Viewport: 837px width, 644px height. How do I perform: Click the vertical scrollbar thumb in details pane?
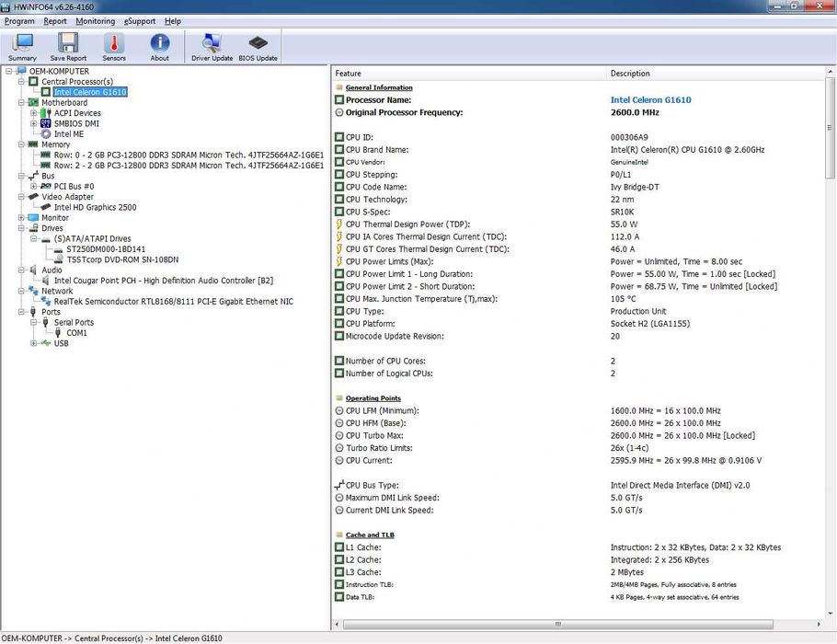(830, 128)
